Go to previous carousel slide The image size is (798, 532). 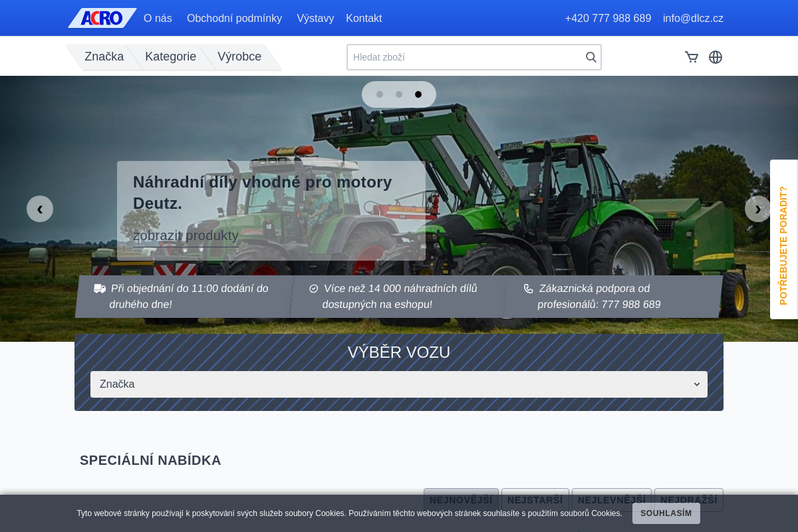(40, 209)
